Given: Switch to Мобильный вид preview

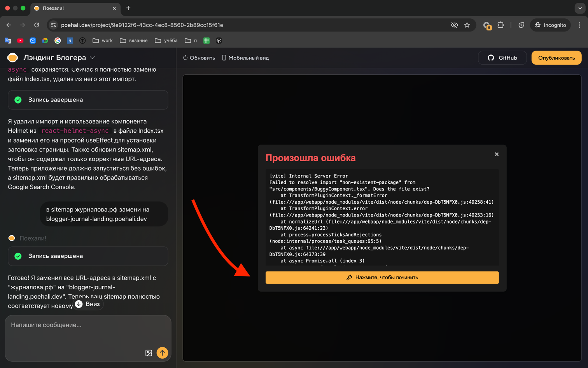Looking at the screenshot, I should [x=245, y=58].
